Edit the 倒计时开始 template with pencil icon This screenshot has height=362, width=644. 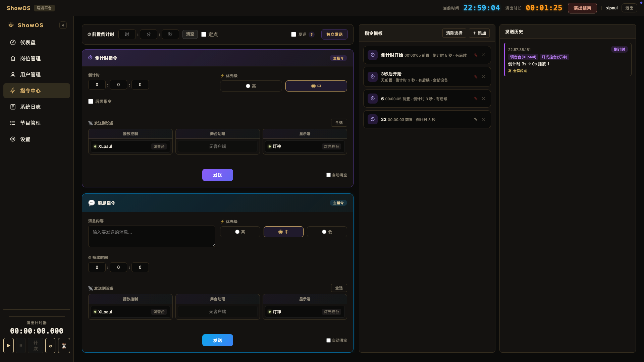coord(476,55)
